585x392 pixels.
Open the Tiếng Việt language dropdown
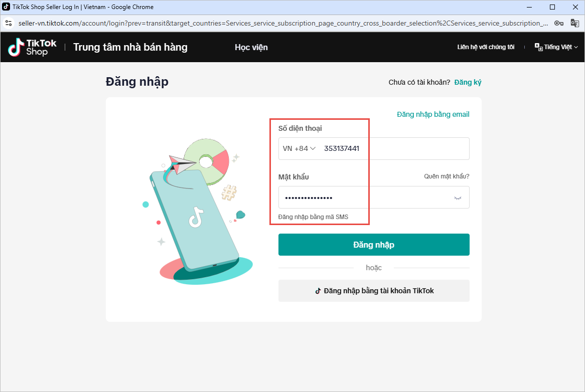point(556,47)
